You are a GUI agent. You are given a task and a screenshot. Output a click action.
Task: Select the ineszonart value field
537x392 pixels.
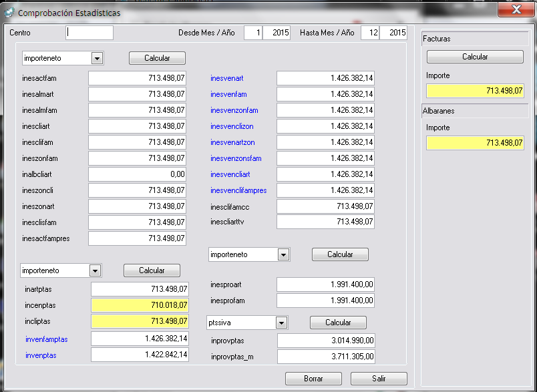[x=138, y=206]
